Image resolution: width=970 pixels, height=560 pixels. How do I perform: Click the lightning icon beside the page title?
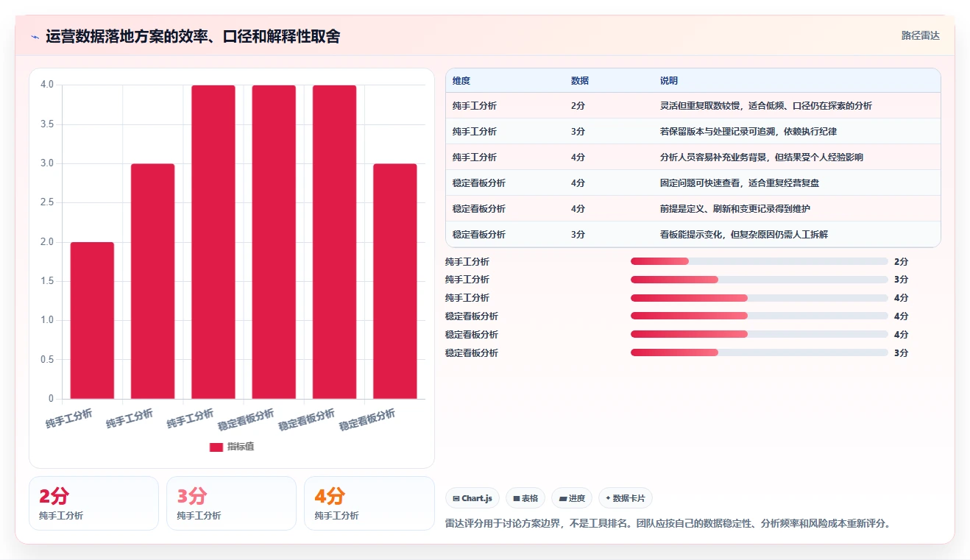(x=35, y=37)
